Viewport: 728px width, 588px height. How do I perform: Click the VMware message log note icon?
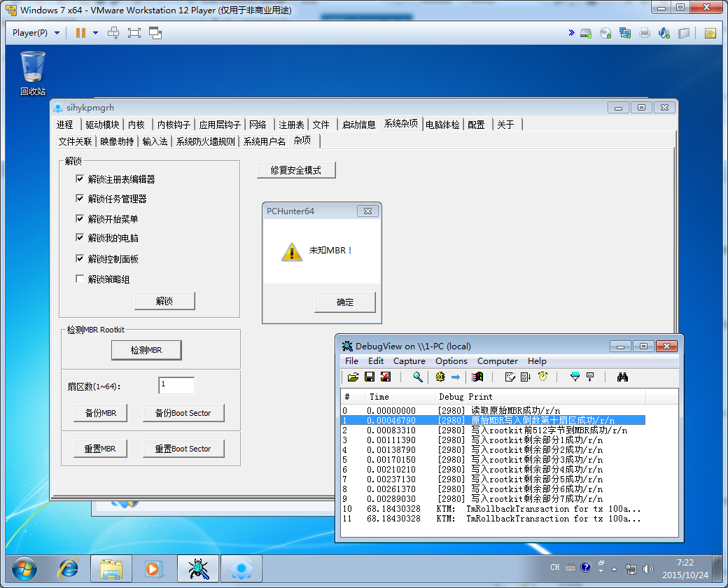710,33
